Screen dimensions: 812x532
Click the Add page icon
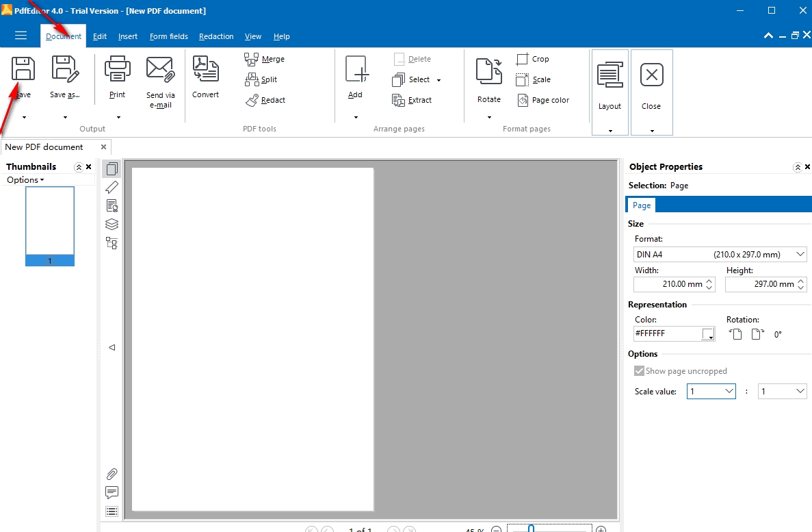[x=356, y=71]
